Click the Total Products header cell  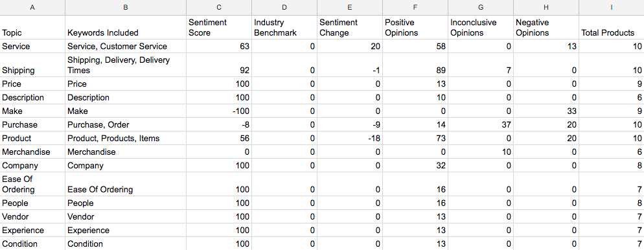click(611, 27)
